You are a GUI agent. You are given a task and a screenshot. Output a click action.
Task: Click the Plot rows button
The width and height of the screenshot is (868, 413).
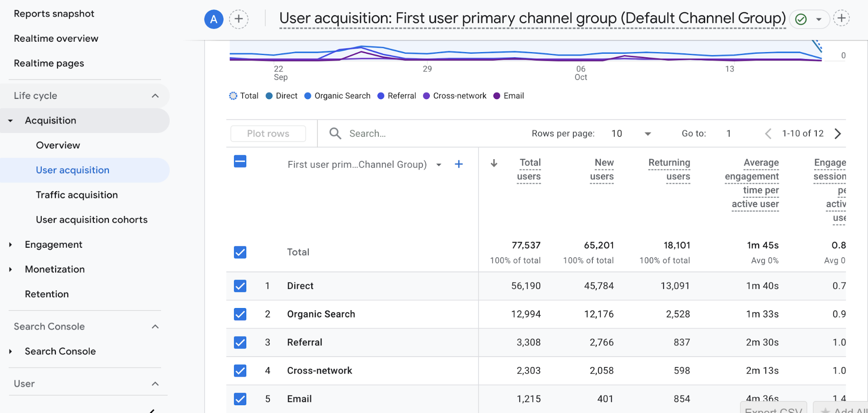(268, 134)
